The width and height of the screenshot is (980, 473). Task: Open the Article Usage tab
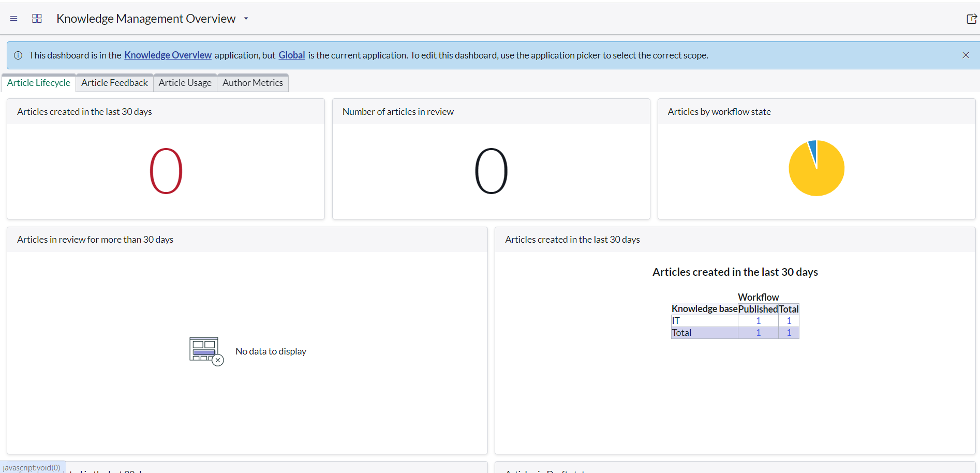pyautogui.click(x=185, y=82)
